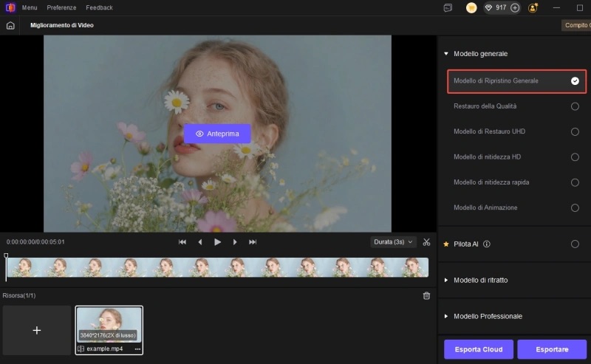Click the Esportare button
The image size is (591, 364).
(552, 349)
